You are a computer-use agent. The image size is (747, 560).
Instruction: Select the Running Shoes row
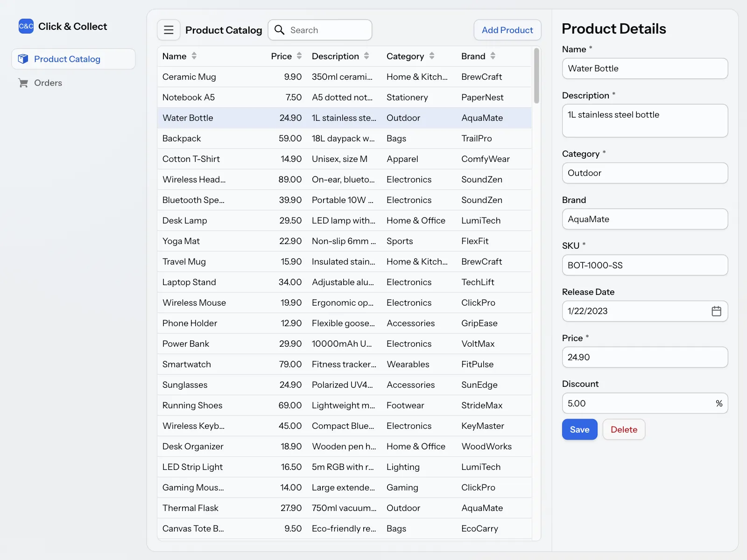point(345,405)
